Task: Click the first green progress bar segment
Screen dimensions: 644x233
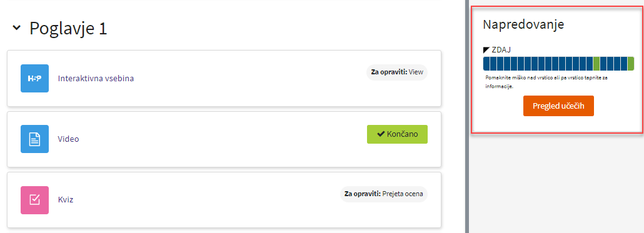Action: pos(596,64)
